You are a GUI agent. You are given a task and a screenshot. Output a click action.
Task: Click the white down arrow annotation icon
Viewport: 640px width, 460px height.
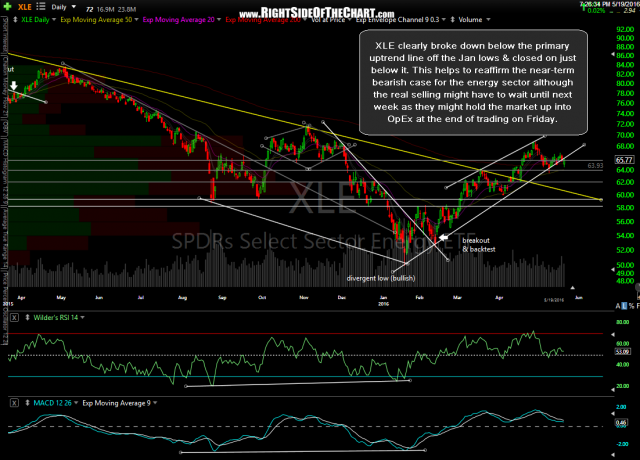pos(14,86)
